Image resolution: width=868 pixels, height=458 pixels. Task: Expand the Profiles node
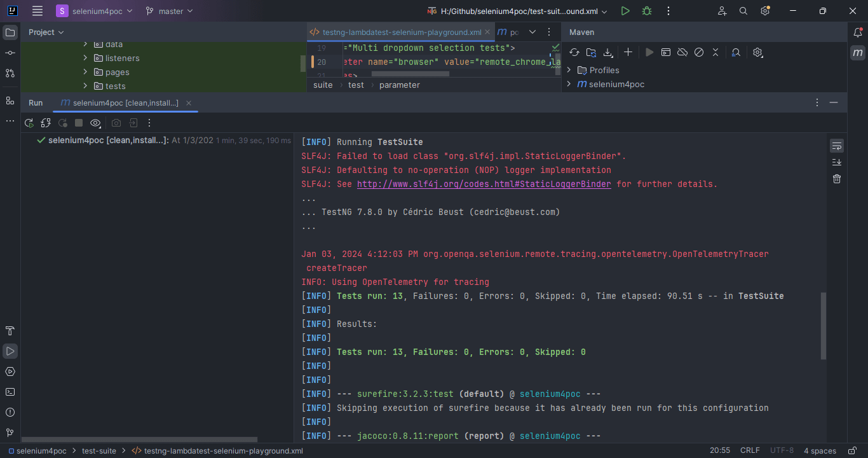pos(567,70)
